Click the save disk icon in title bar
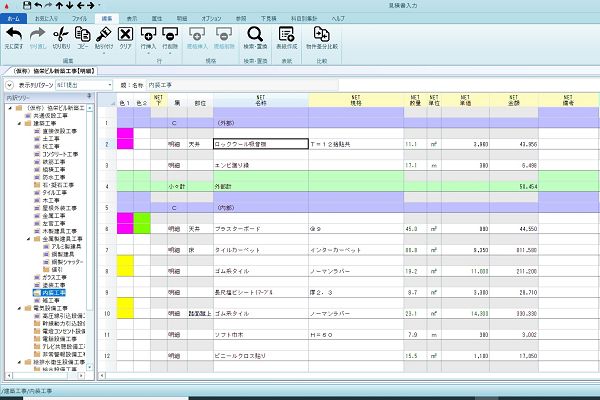Screen dimensions: 600x400 [x=27, y=5]
